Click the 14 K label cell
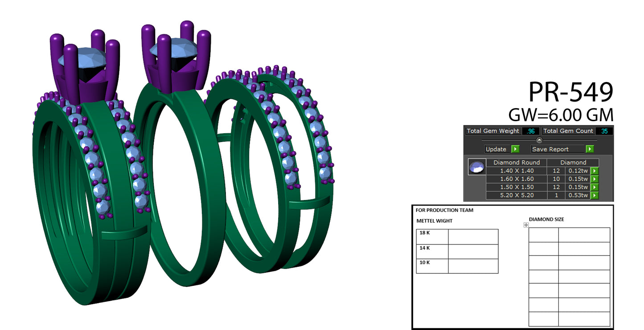644x330 pixels. (432, 252)
